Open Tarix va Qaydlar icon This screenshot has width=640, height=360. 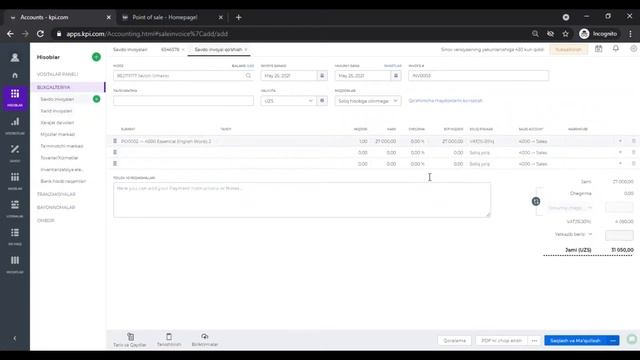tap(130, 337)
